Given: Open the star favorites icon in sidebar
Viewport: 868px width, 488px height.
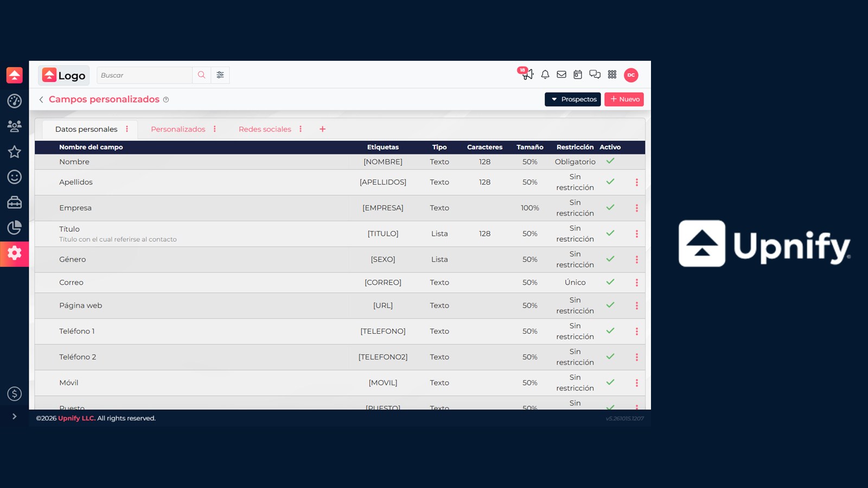Looking at the screenshot, I should (15, 152).
